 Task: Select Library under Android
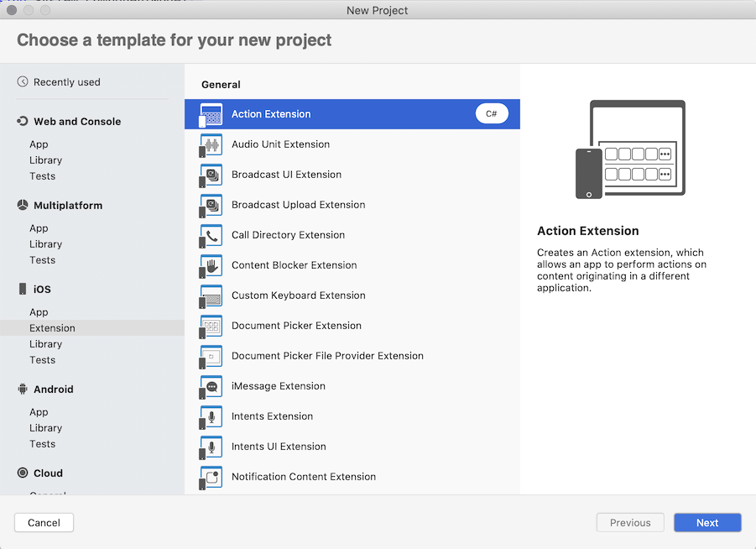(x=46, y=428)
